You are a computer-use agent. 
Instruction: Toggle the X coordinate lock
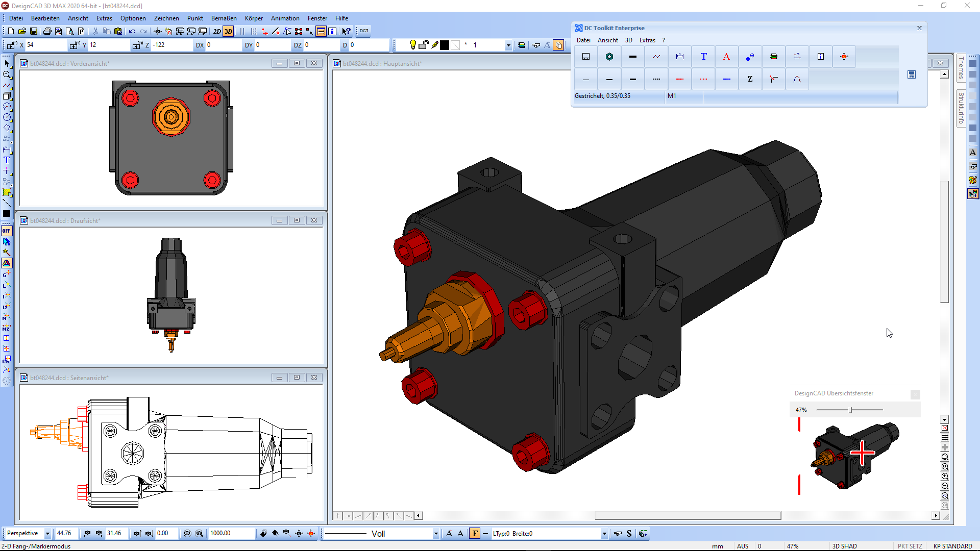12,45
